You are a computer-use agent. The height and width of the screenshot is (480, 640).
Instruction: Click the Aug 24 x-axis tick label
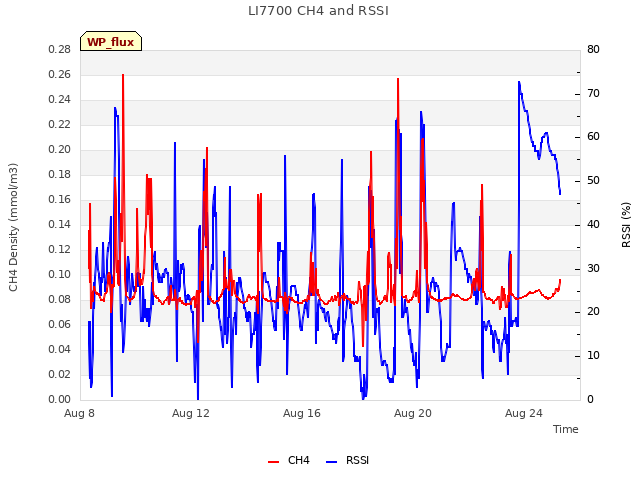tap(524, 413)
